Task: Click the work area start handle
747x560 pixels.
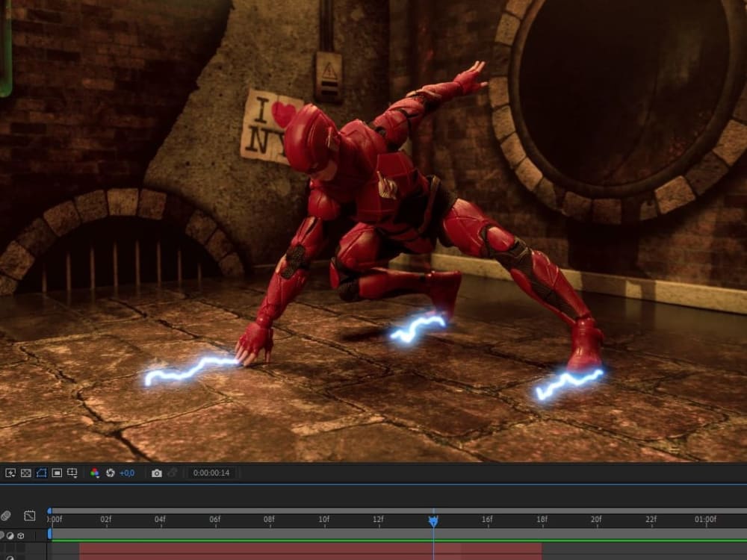Action: (49, 535)
